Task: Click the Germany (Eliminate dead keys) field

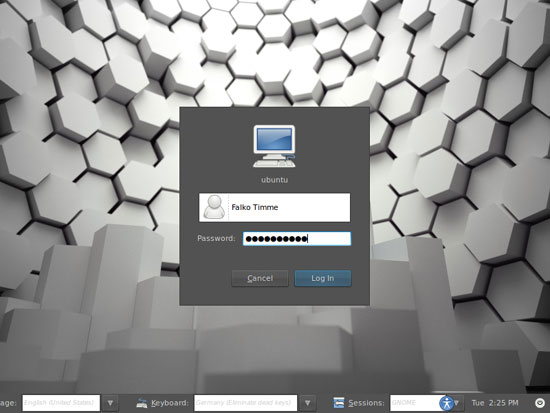Action: (x=246, y=403)
